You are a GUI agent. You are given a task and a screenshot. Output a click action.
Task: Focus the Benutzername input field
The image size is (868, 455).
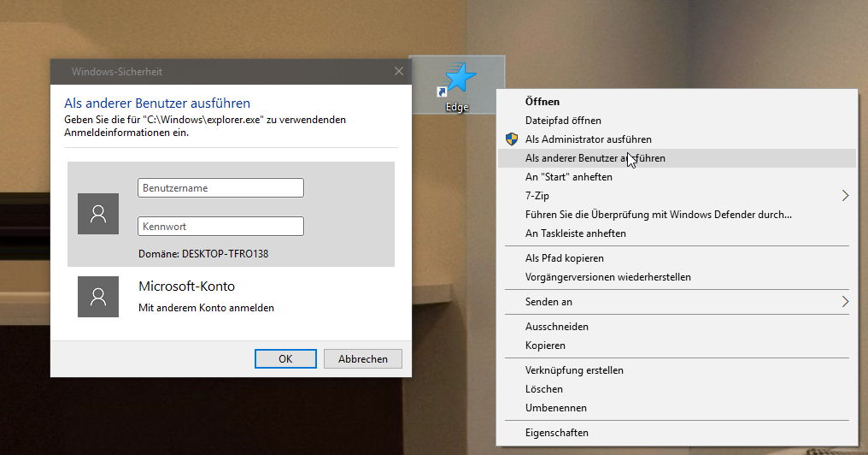(x=220, y=188)
